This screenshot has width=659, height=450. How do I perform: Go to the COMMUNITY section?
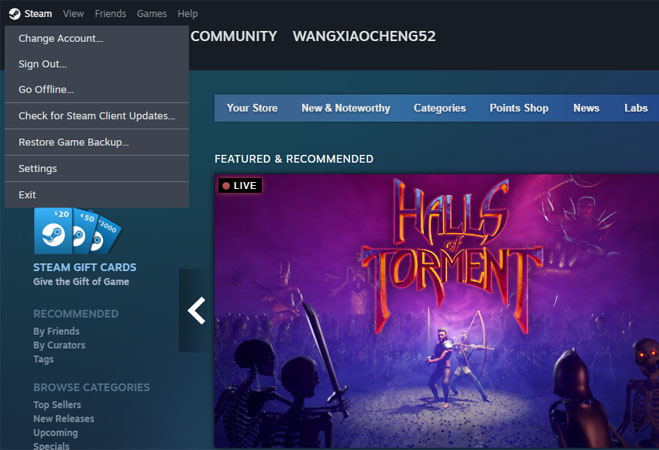pos(234,36)
